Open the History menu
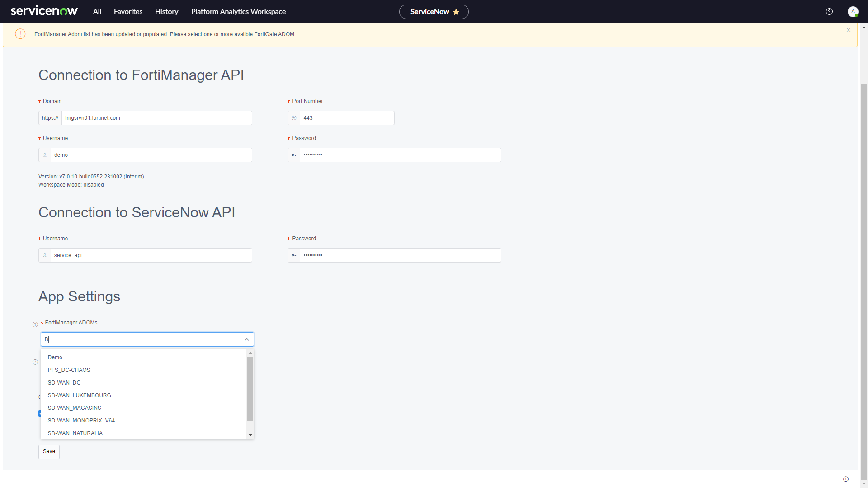Image resolution: width=868 pixels, height=488 pixels. 166,12
